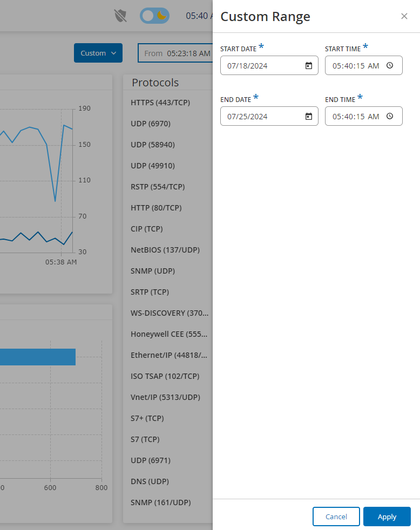Open the Start Date calendar picker icon
This screenshot has width=420, height=530.
(x=309, y=65)
